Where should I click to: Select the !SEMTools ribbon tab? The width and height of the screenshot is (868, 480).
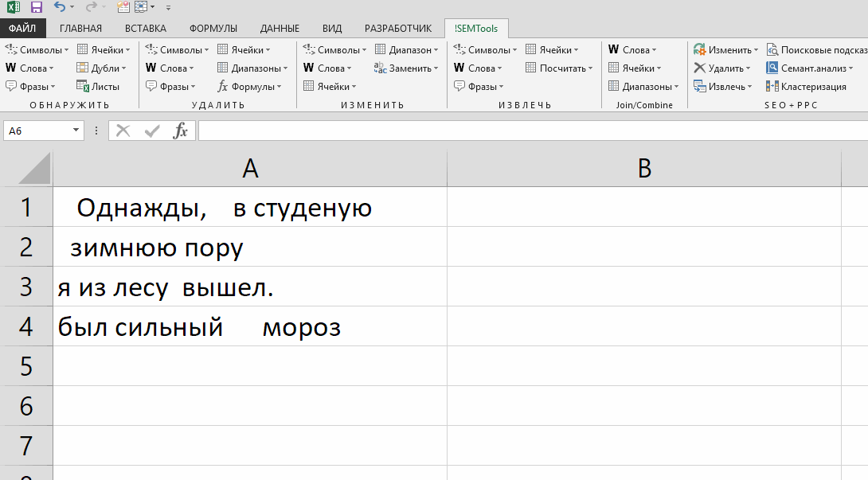coord(476,28)
